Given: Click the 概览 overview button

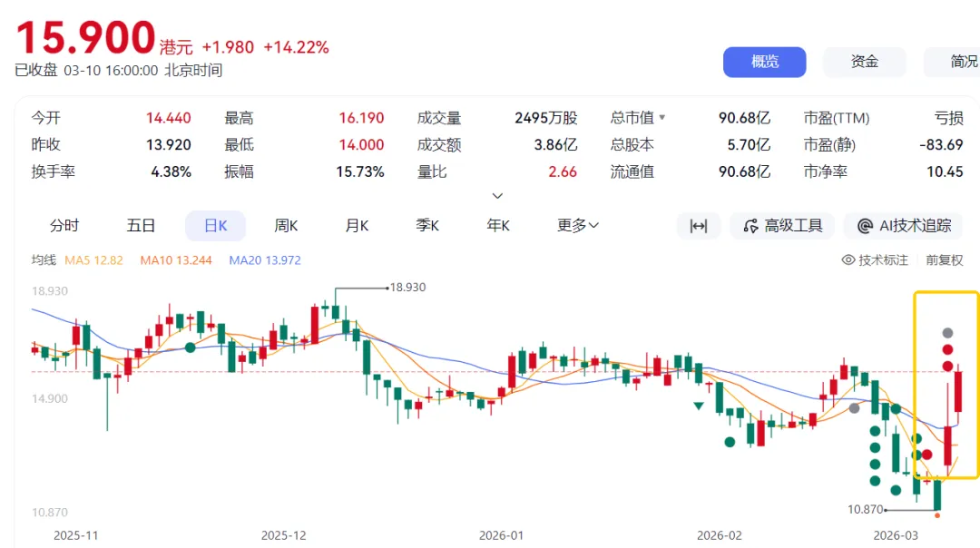Looking at the screenshot, I should pyautogui.click(x=764, y=62).
